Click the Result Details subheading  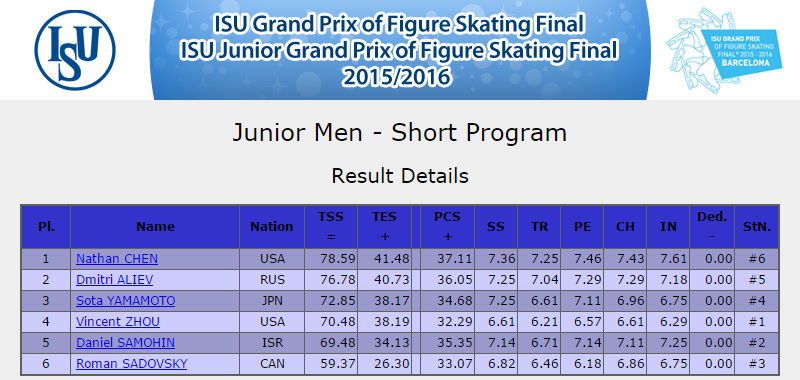tap(399, 176)
